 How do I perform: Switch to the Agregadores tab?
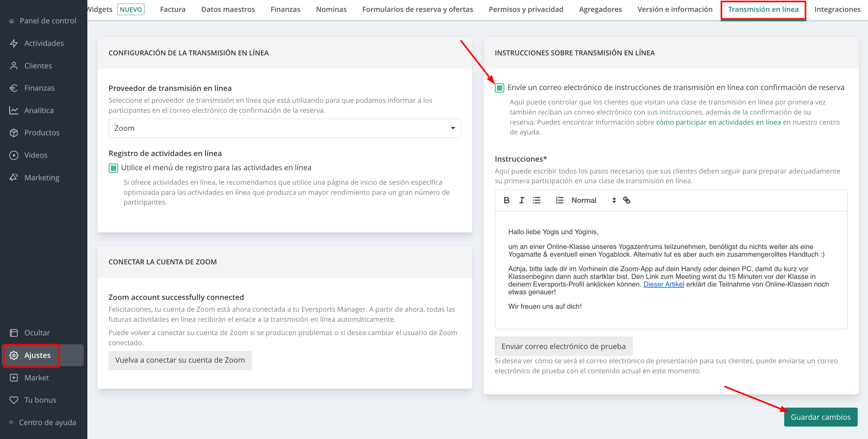click(601, 9)
